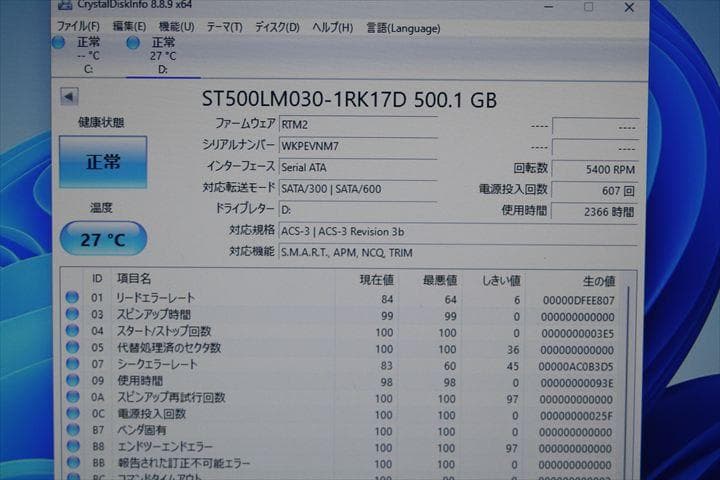Image resolution: width=720 pixels, height=480 pixels.
Task: Select the スピンアップ再試行回数 attribute name
Action: click(x=171, y=397)
